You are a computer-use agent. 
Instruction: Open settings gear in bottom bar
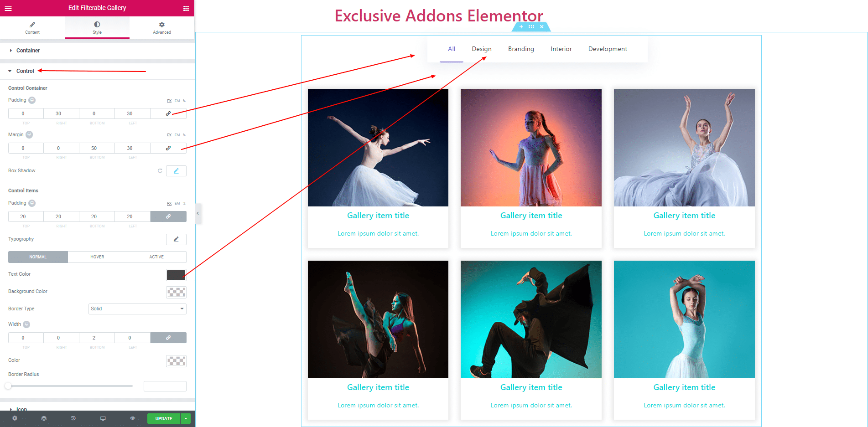point(15,418)
